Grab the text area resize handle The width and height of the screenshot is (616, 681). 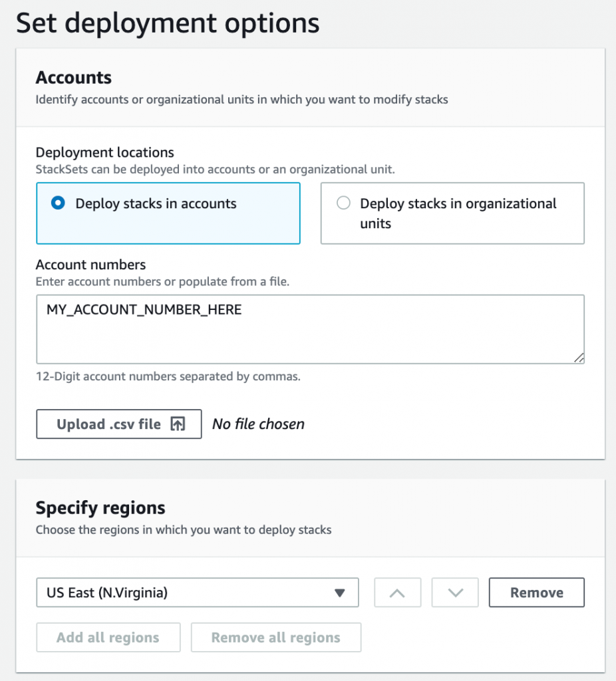579,358
